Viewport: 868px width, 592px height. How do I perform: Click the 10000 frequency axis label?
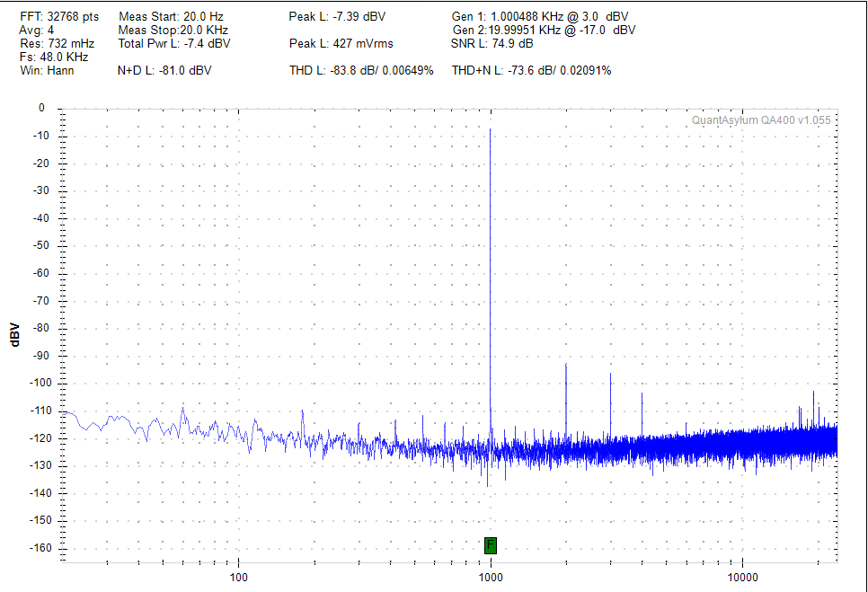coord(742,578)
